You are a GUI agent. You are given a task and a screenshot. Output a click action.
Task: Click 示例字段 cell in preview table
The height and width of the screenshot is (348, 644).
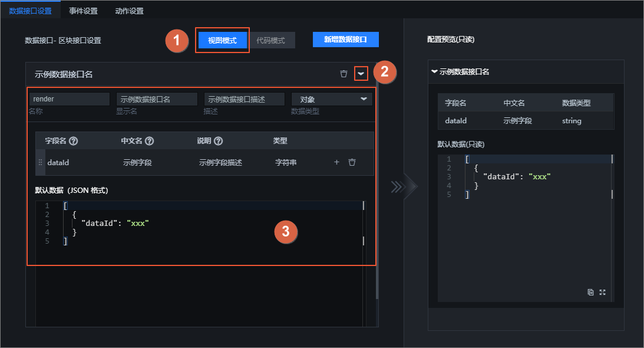pos(518,120)
